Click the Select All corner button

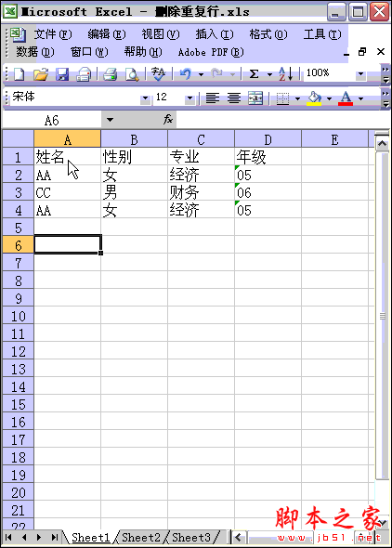coord(19,138)
